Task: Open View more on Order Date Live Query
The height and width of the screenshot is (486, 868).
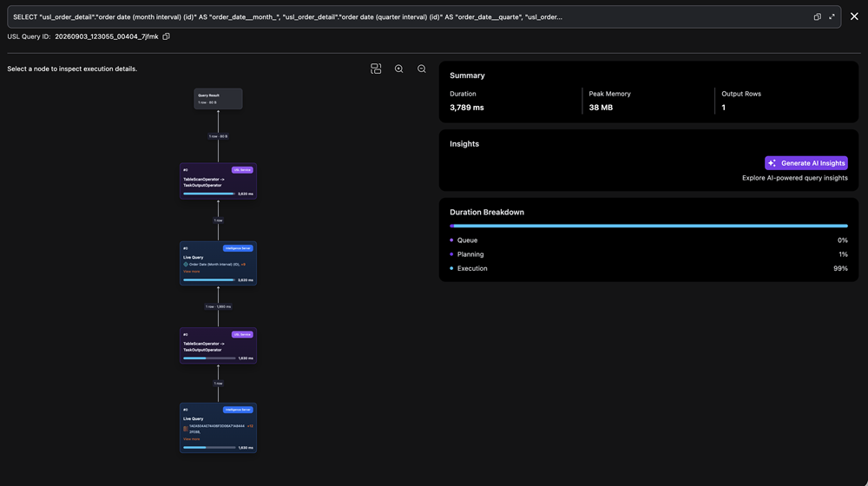Action: (192, 272)
